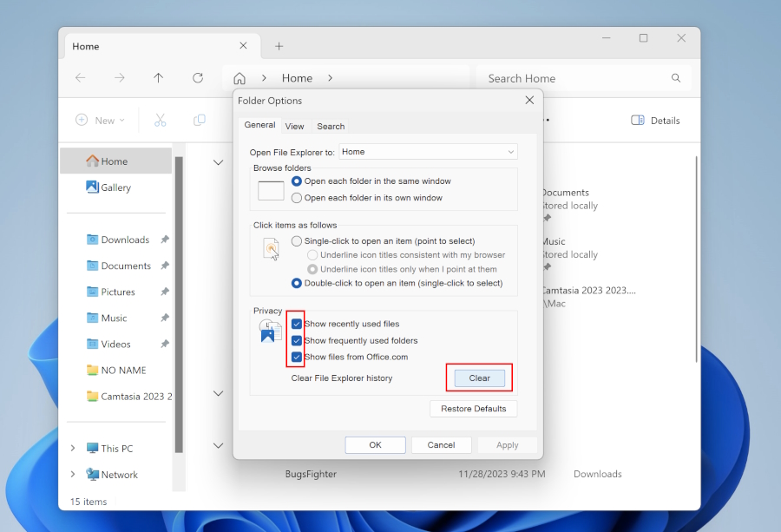Switch to the Search tab
Screen dimensions: 781x532
[331, 126]
